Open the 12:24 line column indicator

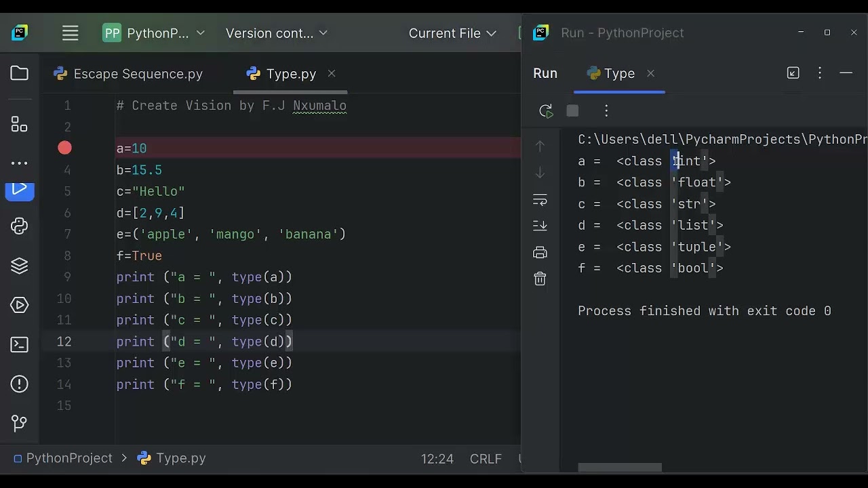click(437, 459)
